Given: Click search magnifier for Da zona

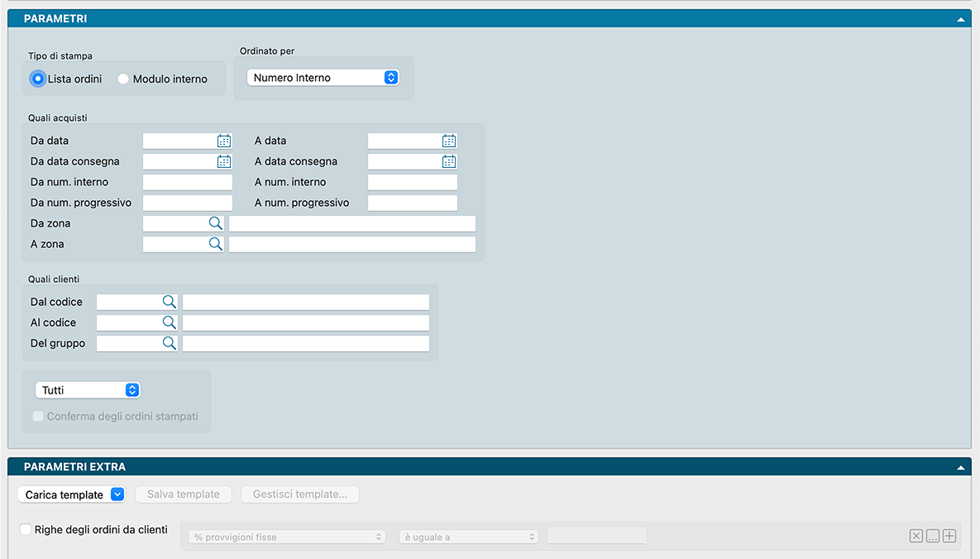Looking at the screenshot, I should pos(215,223).
